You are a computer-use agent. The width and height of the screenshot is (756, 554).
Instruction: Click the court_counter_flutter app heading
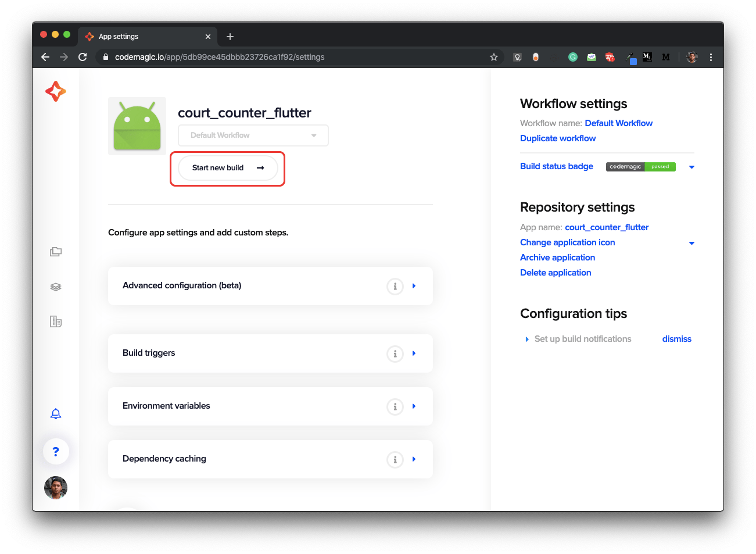[x=245, y=113]
